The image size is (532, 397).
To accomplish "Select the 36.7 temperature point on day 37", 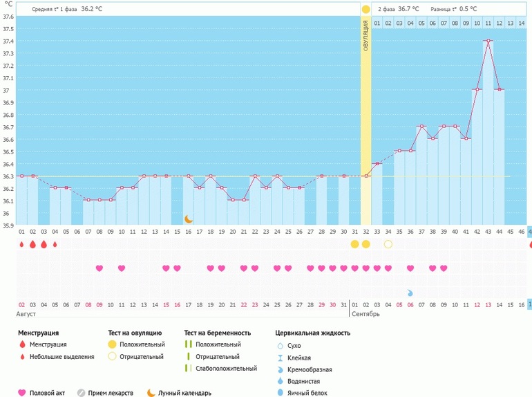I will (x=421, y=127).
